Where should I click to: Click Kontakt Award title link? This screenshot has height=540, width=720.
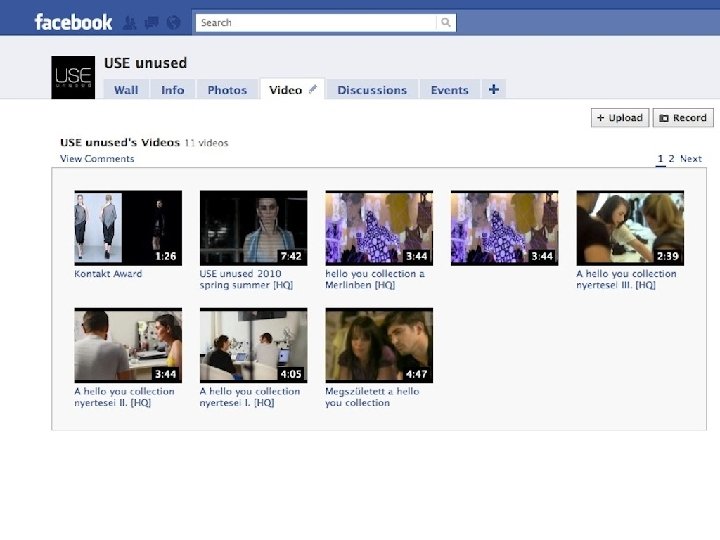(108, 274)
